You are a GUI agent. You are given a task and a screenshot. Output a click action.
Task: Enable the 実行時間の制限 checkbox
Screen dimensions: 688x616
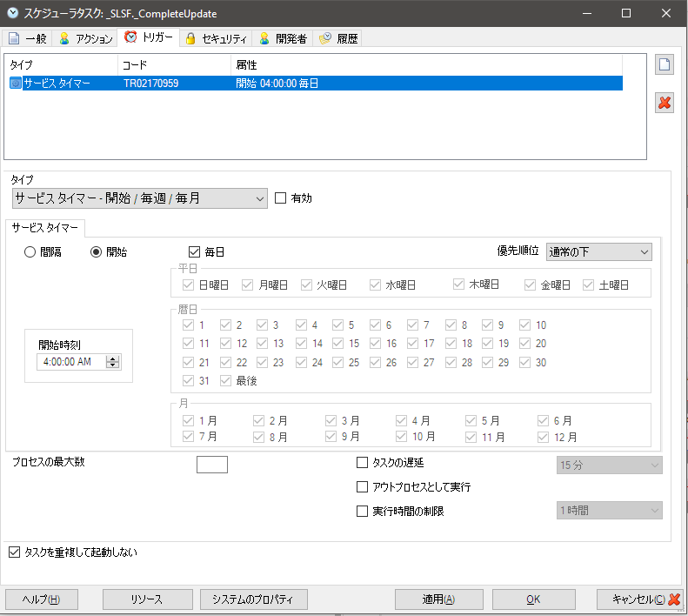click(362, 511)
